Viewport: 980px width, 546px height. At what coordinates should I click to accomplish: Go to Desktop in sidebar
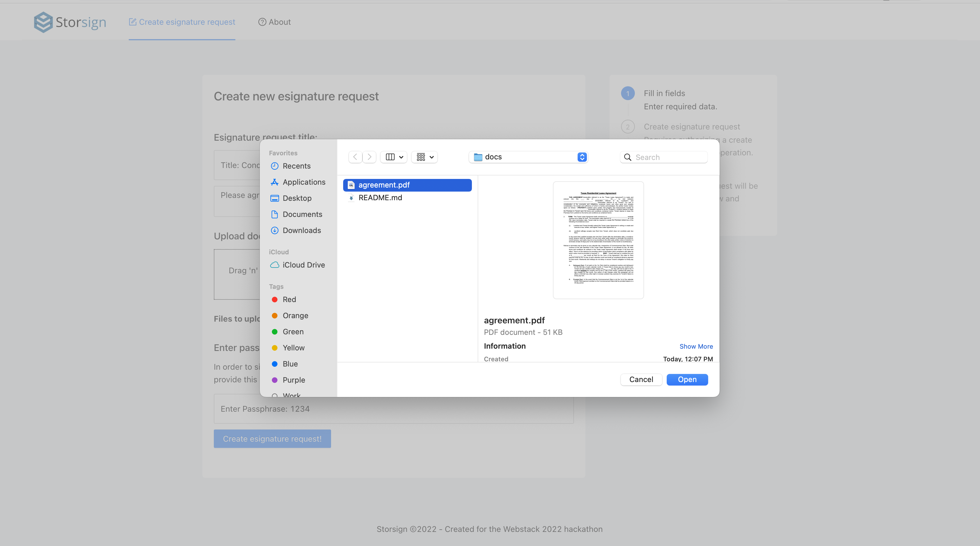(x=296, y=198)
